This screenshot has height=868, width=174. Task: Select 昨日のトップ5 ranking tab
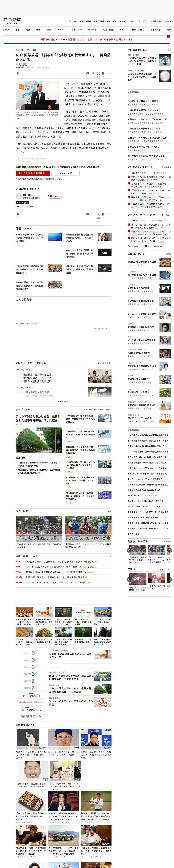[x=160, y=173]
